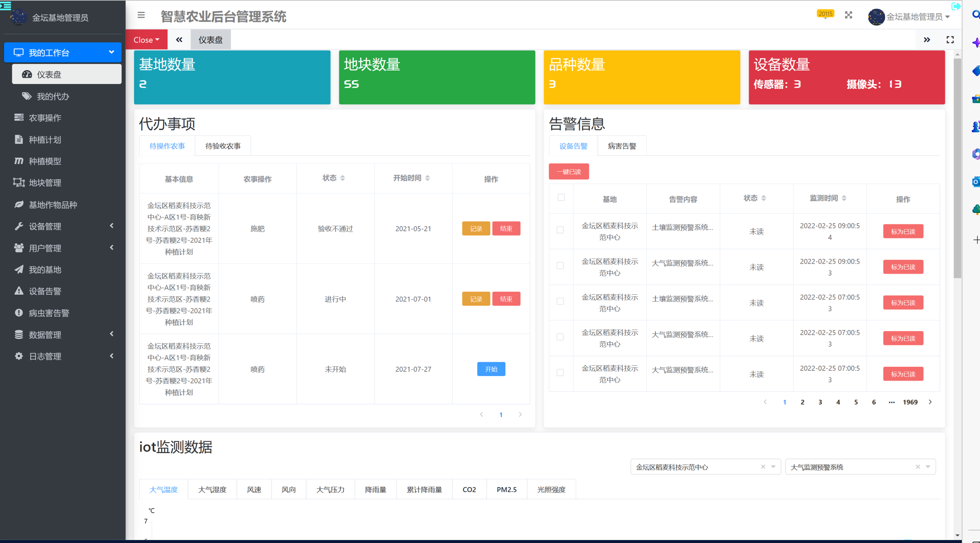Open Outlook icon in browser sidebar
Screen dimensions: 980x543
tap(975, 182)
